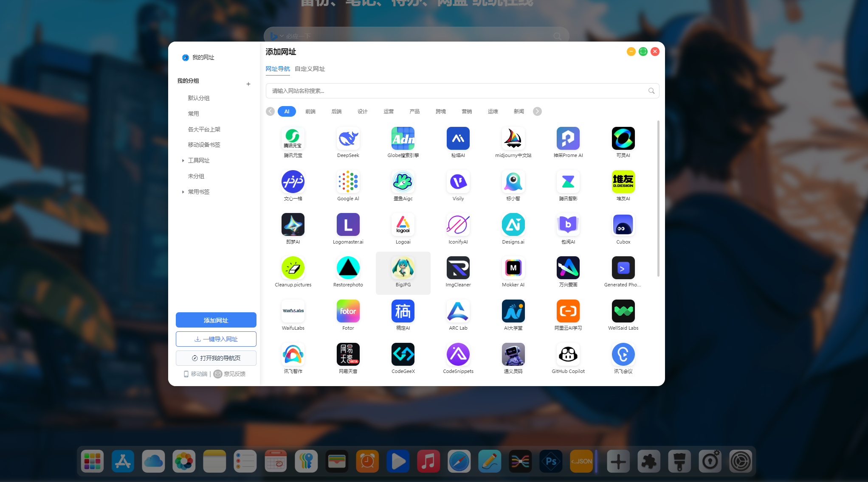Open the 移动端 link

[196, 374]
